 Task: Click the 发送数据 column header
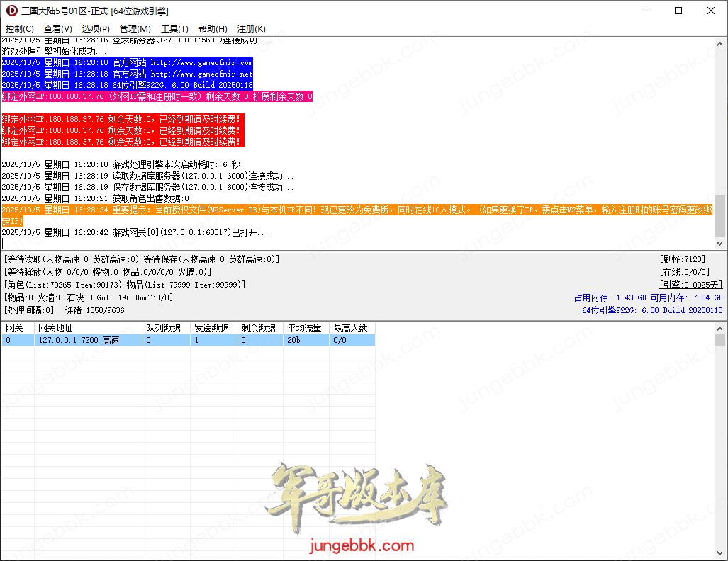click(x=213, y=329)
